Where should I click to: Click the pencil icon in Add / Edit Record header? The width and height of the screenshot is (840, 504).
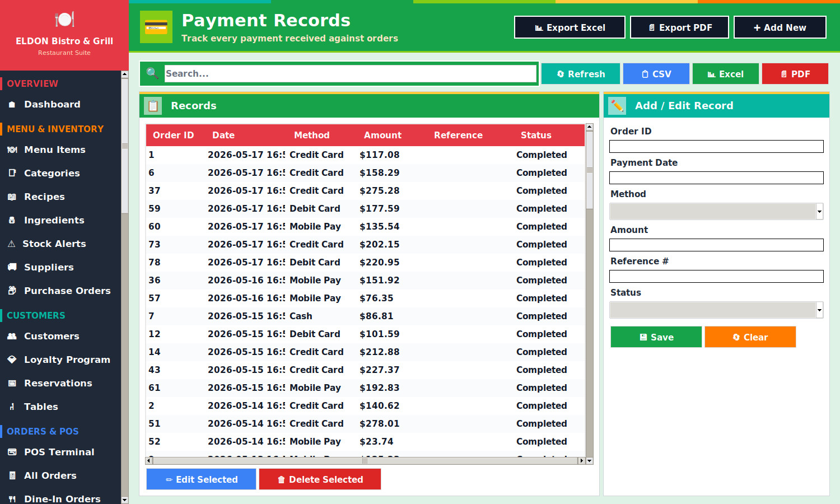coord(617,106)
